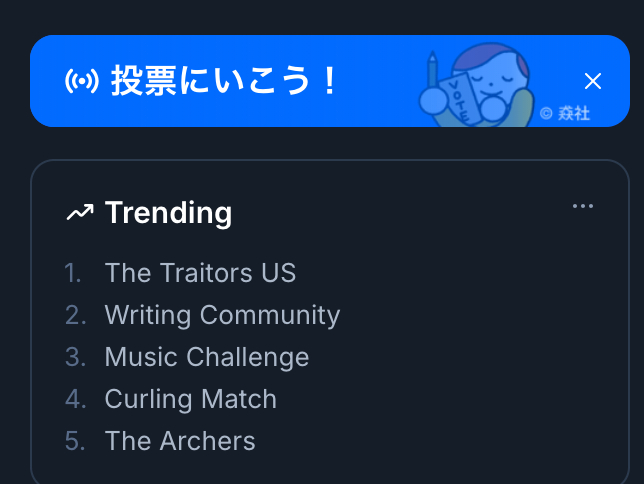The width and height of the screenshot is (644, 484).
Task: Open The Archers trending topic
Action: click(x=180, y=441)
